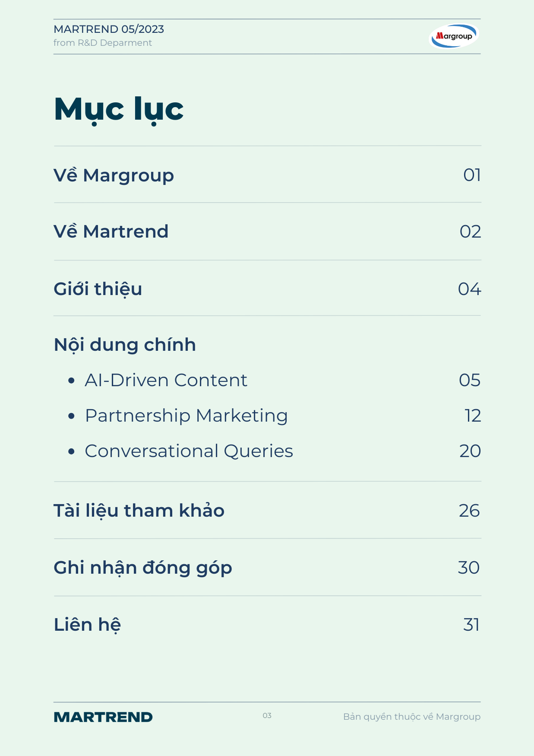
Task: Open the "AI-Driven Content" sub-entry
Action: tap(166, 380)
